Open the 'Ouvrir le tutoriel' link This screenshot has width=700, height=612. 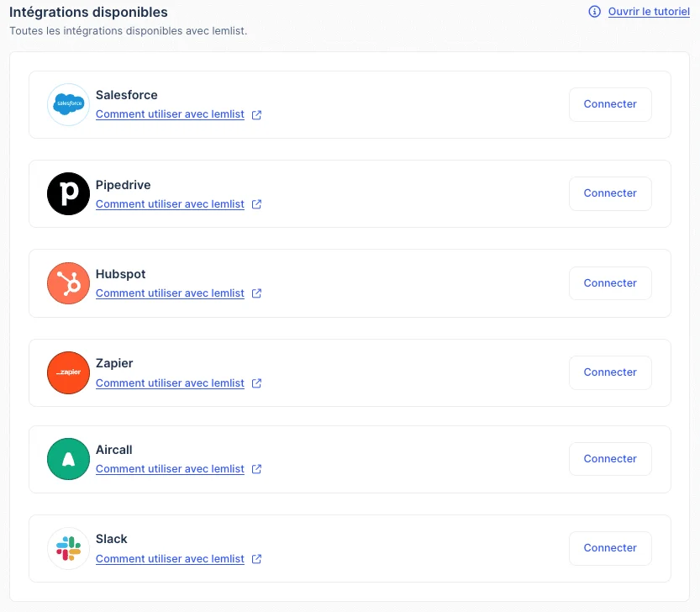point(649,12)
